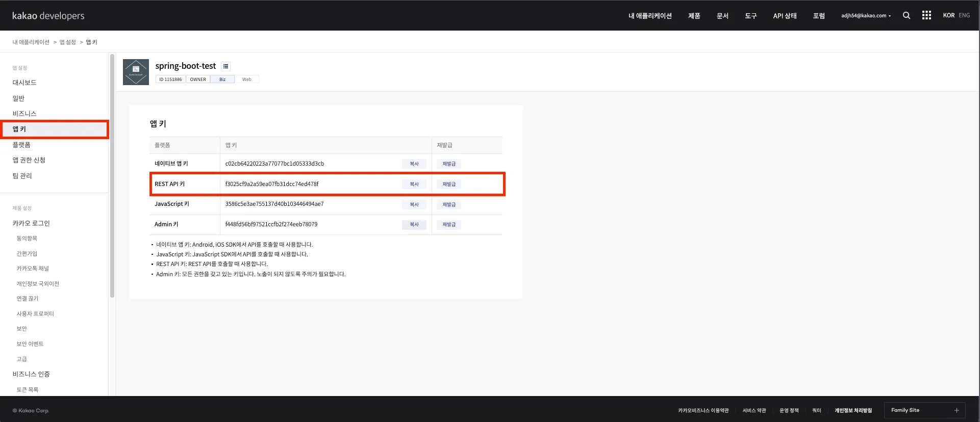The width and height of the screenshot is (980, 422).
Task: Open 사용자 프로퍼티 in the sidebar
Action: point(35,314)
